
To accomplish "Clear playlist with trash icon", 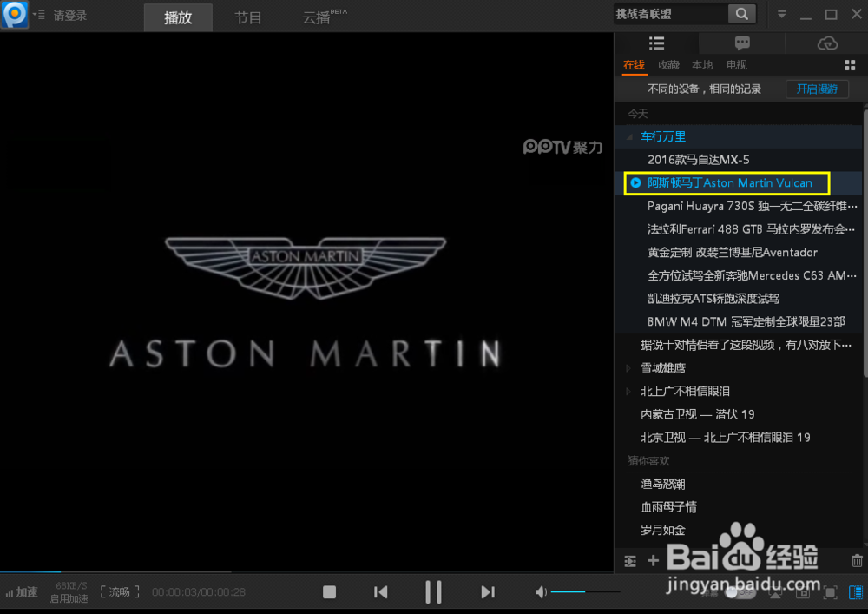I will pos(857,561).
